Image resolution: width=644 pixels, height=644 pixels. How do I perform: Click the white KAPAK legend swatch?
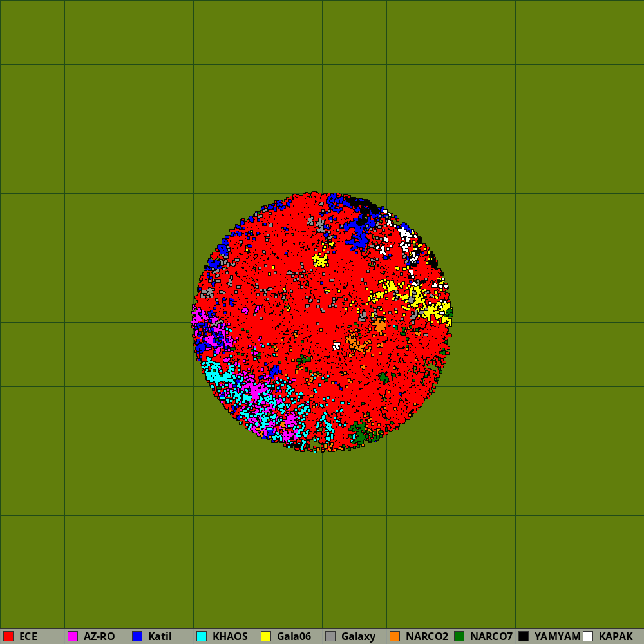(x=588, y=636)
